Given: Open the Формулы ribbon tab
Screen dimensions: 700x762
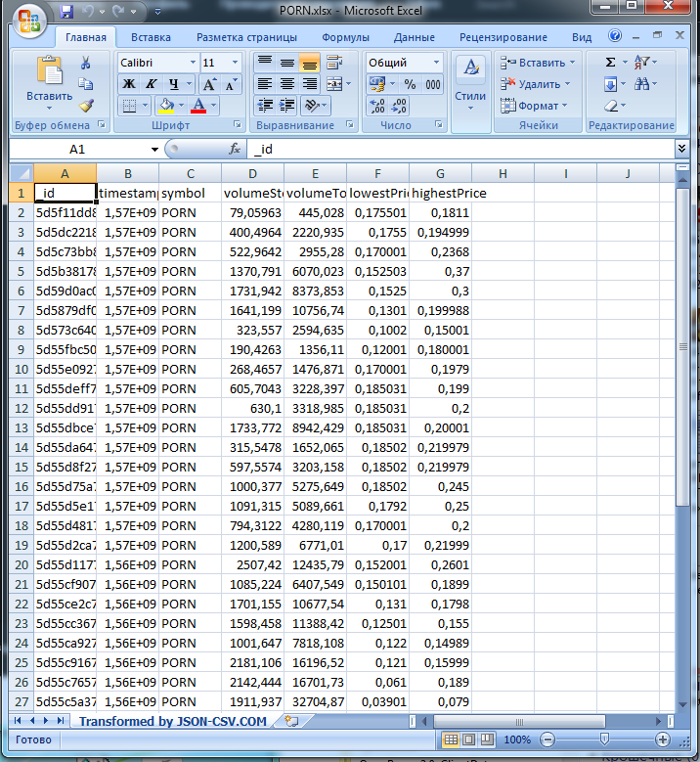Looking at the screenshot, I should pos(344,37).
